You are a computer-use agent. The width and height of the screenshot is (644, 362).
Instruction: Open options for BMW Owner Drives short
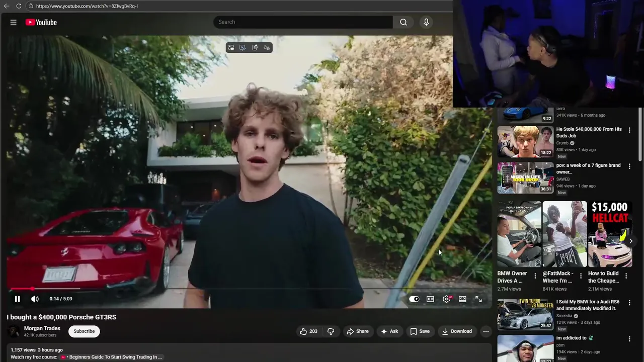click(535, 276)
